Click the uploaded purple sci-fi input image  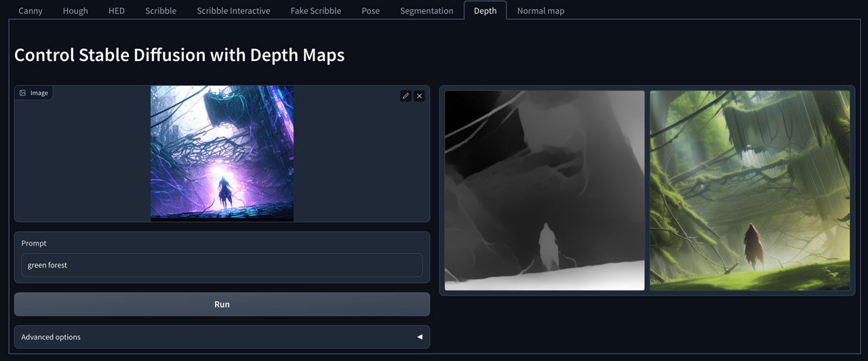tap(222, 153)
